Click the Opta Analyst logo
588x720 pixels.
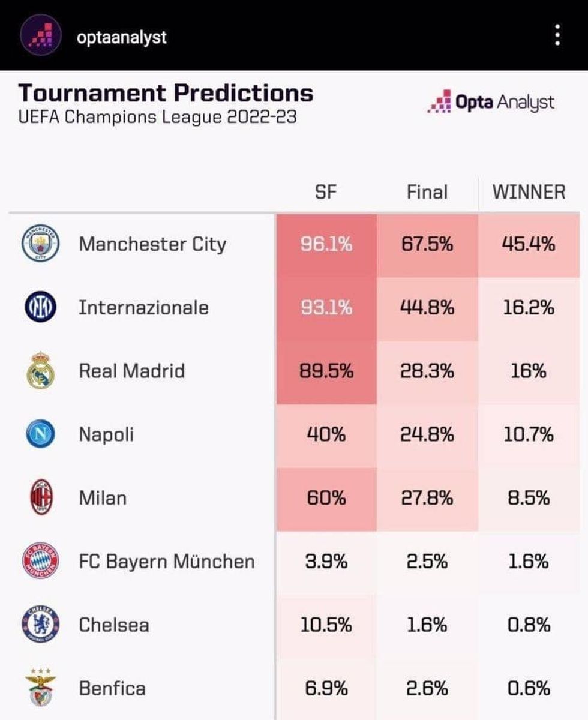tap(491, 102)
